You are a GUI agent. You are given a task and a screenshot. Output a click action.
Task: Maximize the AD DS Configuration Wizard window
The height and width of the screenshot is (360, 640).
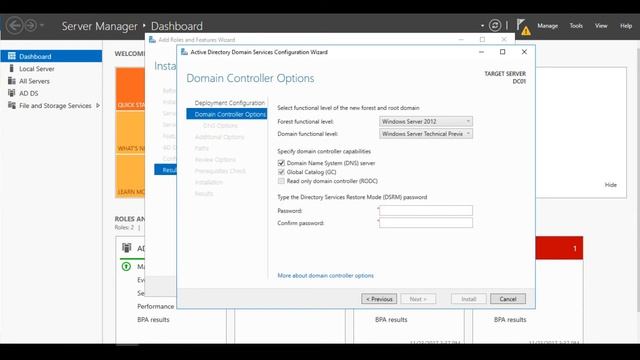point(502,52)
